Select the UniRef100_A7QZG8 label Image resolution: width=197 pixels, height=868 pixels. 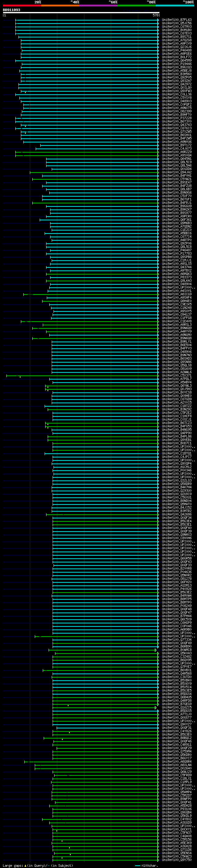coord(177,40)
